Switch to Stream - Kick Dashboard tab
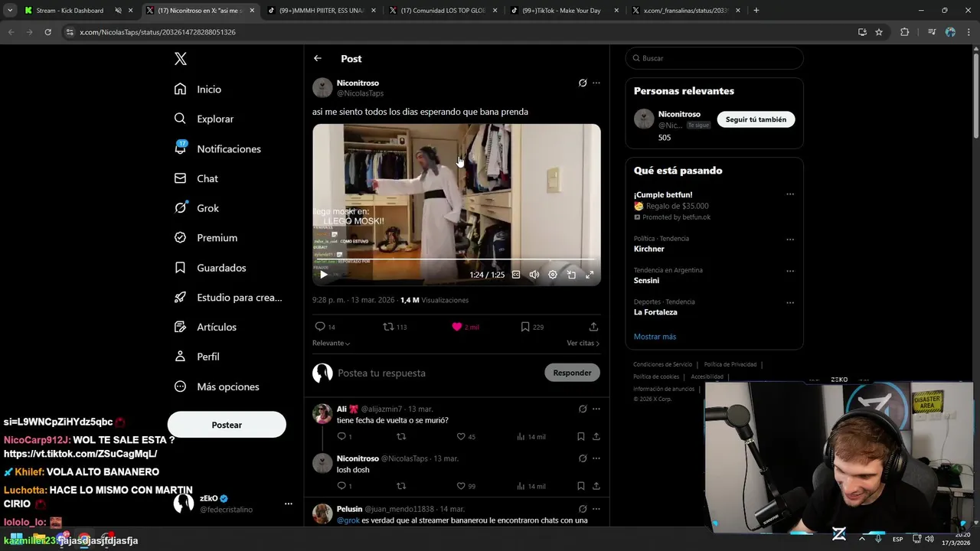Screen dimensions: 980x551 70,11
